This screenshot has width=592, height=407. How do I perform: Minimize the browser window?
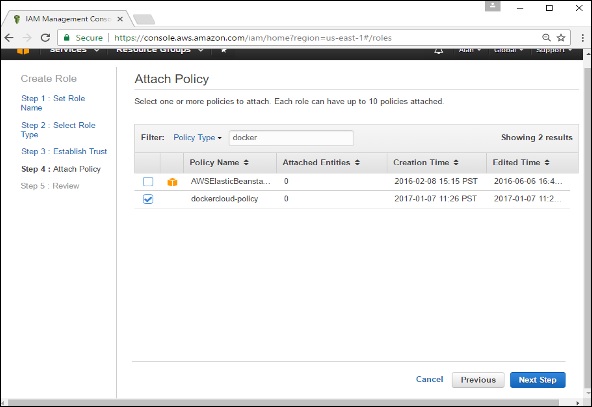(520, 8)
